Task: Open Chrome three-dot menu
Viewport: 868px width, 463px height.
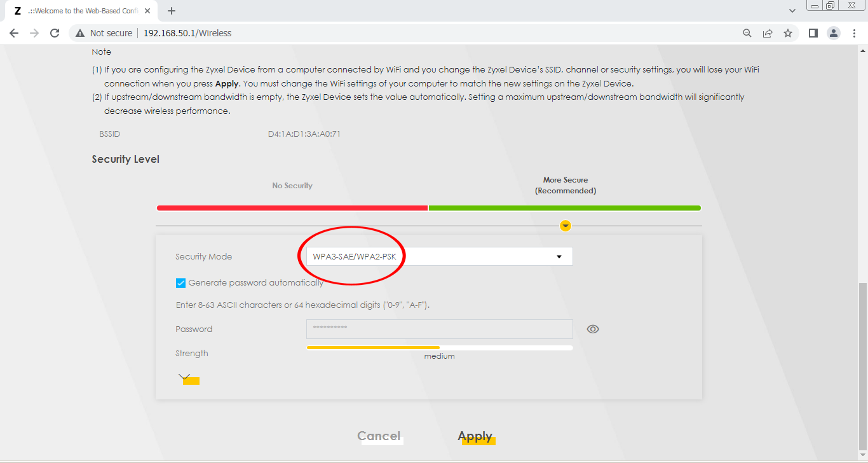Action: coord(854,33)
